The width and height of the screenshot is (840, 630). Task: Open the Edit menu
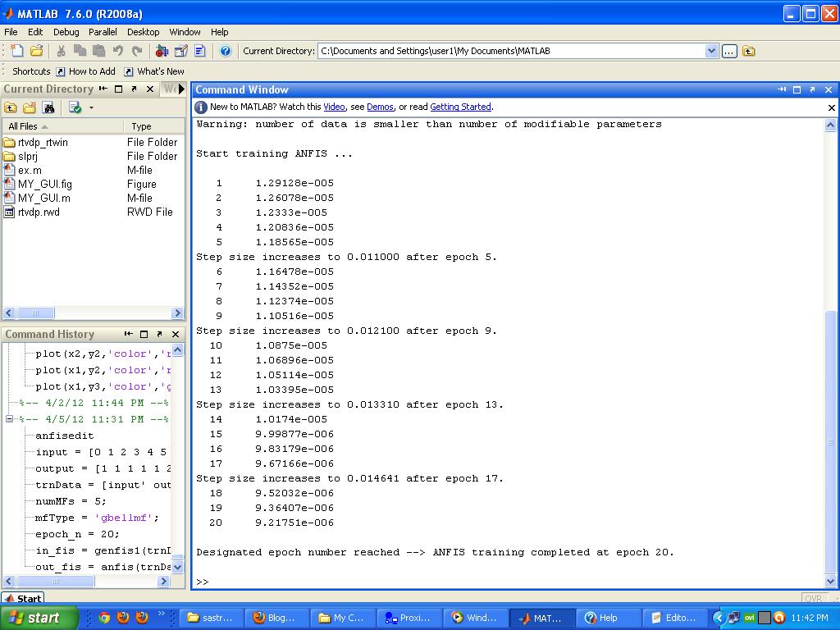pos(35,32)
